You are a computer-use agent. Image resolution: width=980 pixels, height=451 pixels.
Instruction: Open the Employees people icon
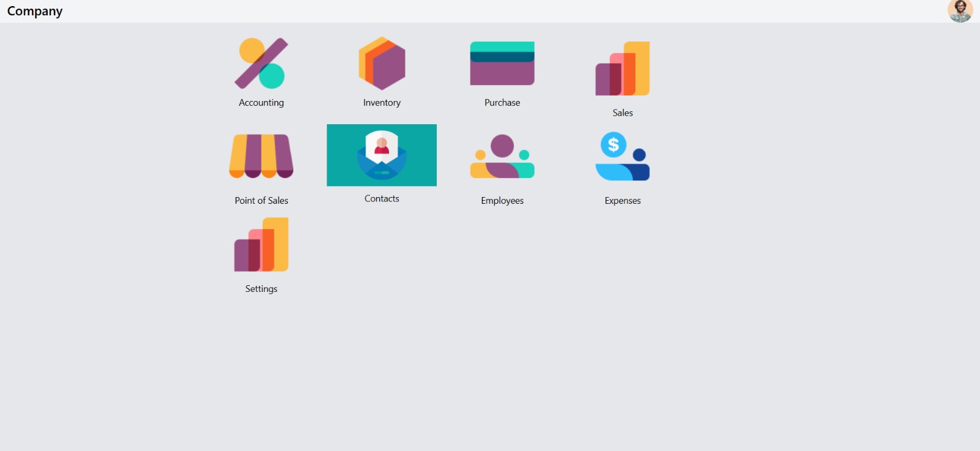[x=502, y=157]
